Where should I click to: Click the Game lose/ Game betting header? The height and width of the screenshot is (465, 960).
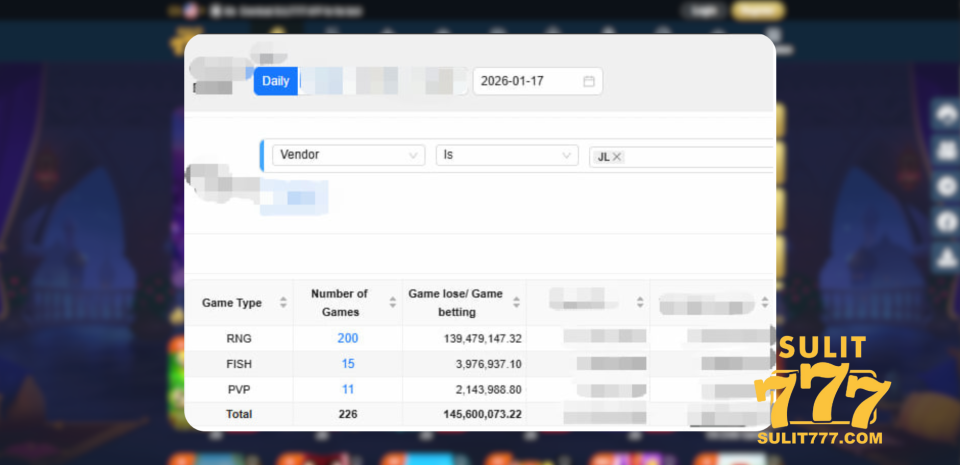pos(456,302)
